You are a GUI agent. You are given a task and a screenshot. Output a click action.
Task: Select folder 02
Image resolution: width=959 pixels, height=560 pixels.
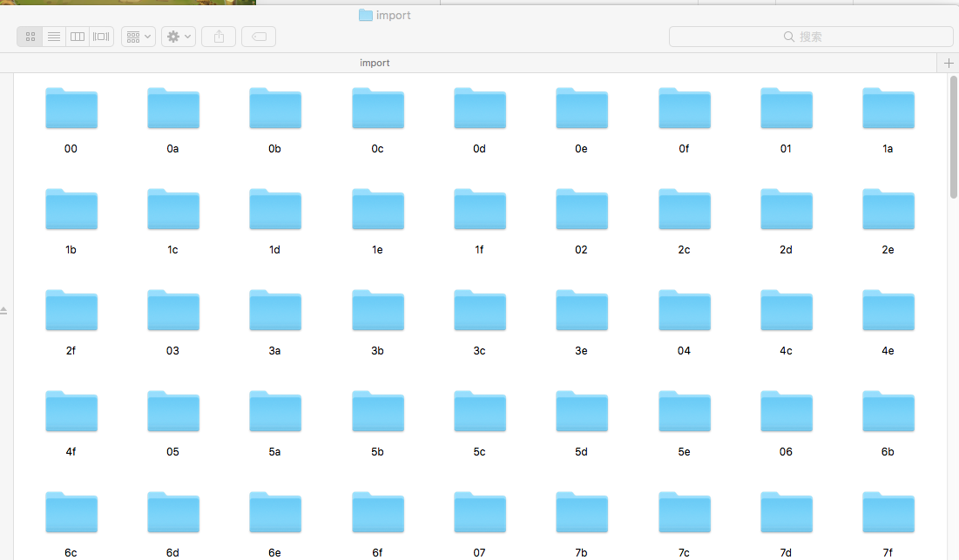coord(582,209)
